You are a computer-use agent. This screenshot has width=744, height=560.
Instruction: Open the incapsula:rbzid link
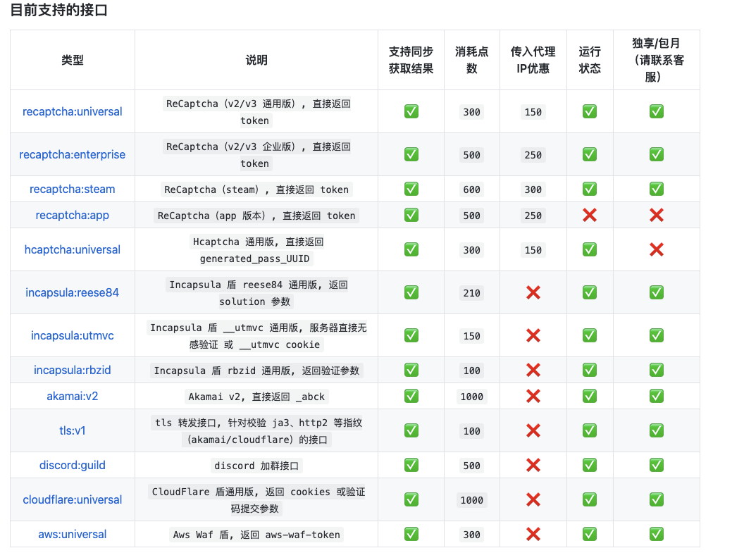tap(72, 371)
